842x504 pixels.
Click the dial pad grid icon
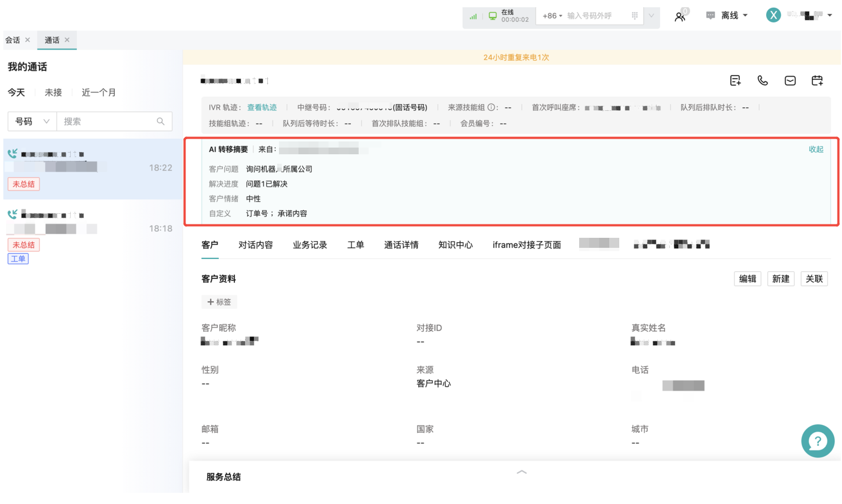pos(634,16)
